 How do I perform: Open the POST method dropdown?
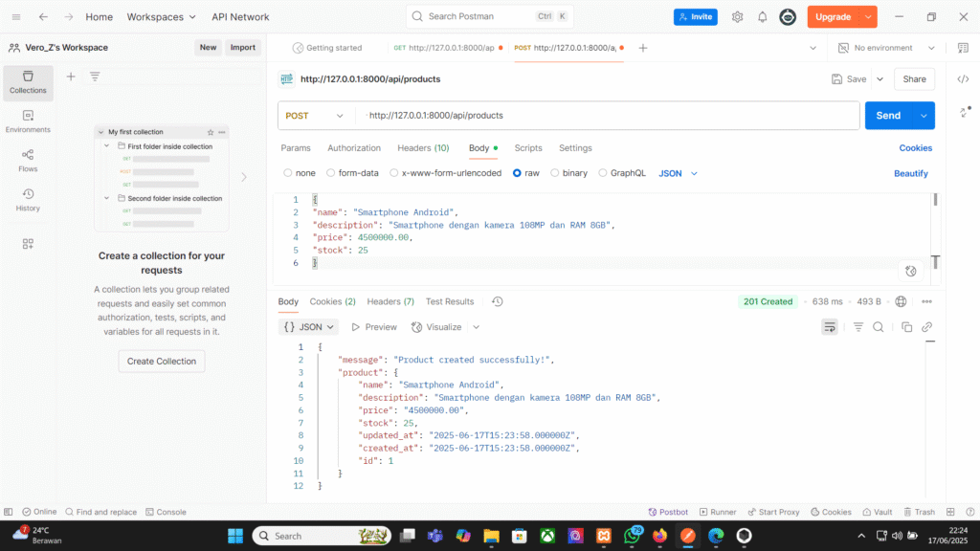pyautogui.click(x=314, y=116)
